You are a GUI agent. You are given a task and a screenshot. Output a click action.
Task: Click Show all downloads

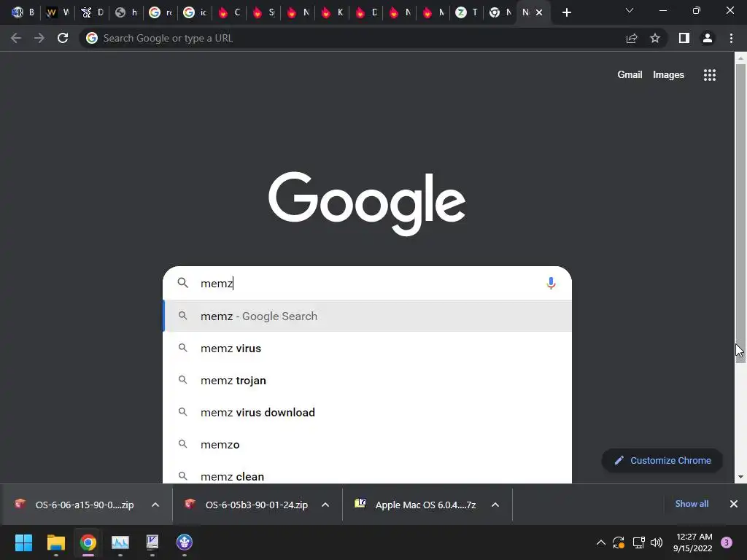tap(692, 504)
